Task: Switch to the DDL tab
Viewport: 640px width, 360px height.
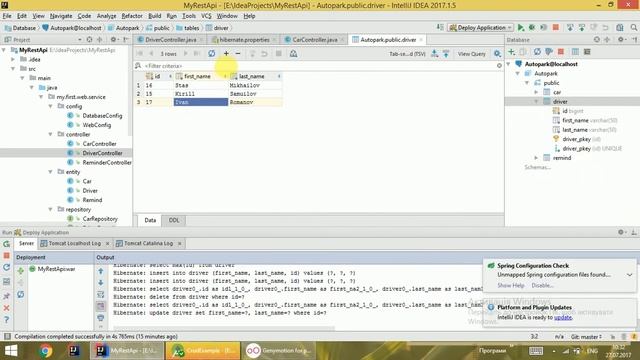Action: 174,220
